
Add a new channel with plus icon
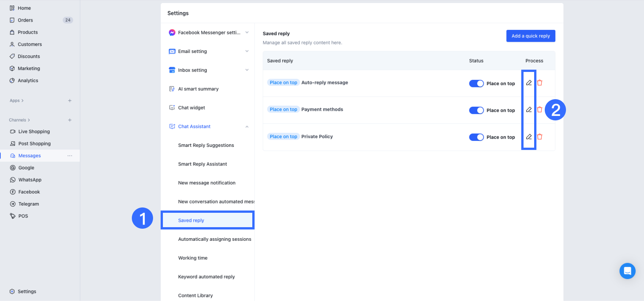[70, 120]
